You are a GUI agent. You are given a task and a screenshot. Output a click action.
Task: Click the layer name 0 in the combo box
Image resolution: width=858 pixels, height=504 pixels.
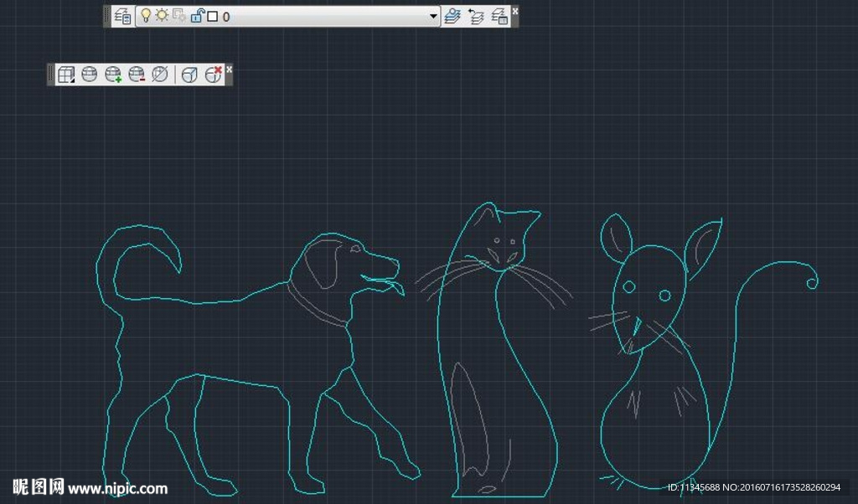[x=226, y=15]
